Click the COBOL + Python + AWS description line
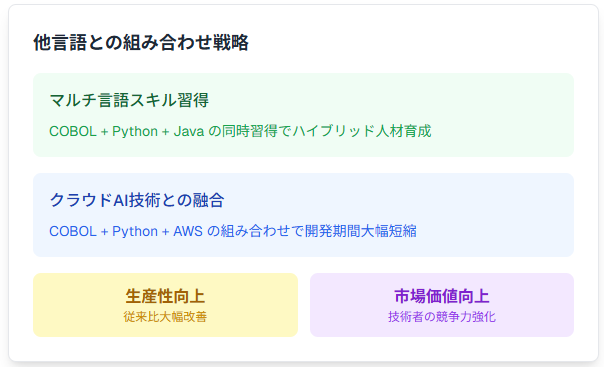604x367 pixels. coord(233,231)
